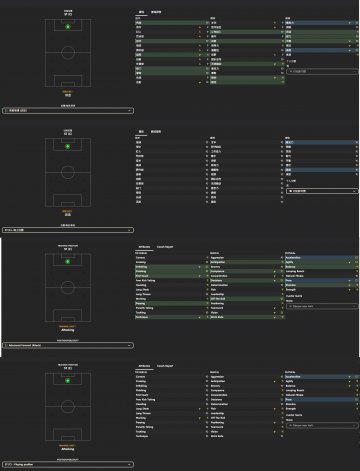The width and height of the screenshot is (360, 471).
Task: Open the Advanced Forward (Attack) role dropdown
Action: (x=68, y=345)
